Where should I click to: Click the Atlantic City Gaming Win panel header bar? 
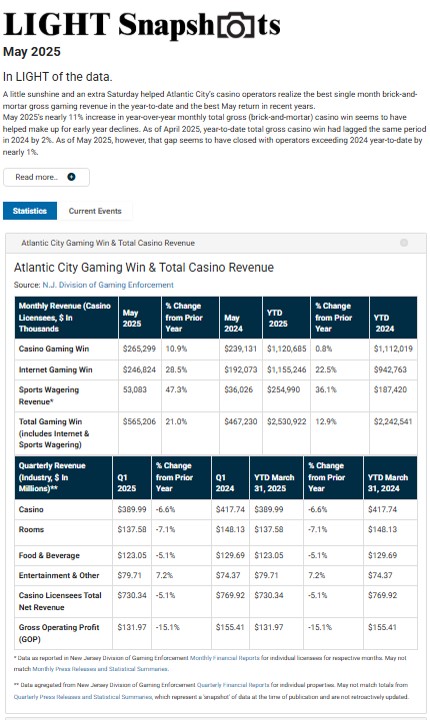(216, 243)
